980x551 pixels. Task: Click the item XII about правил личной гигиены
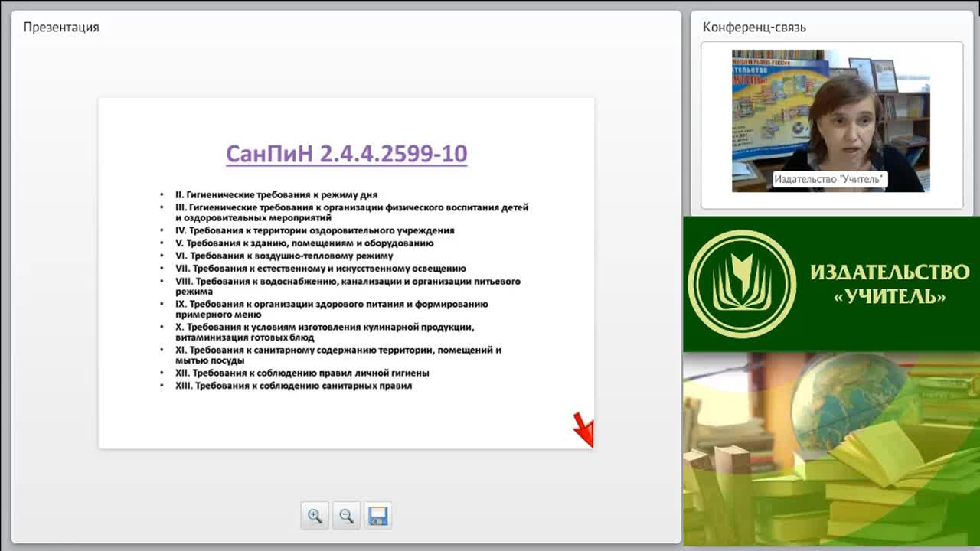pos(302,373)
